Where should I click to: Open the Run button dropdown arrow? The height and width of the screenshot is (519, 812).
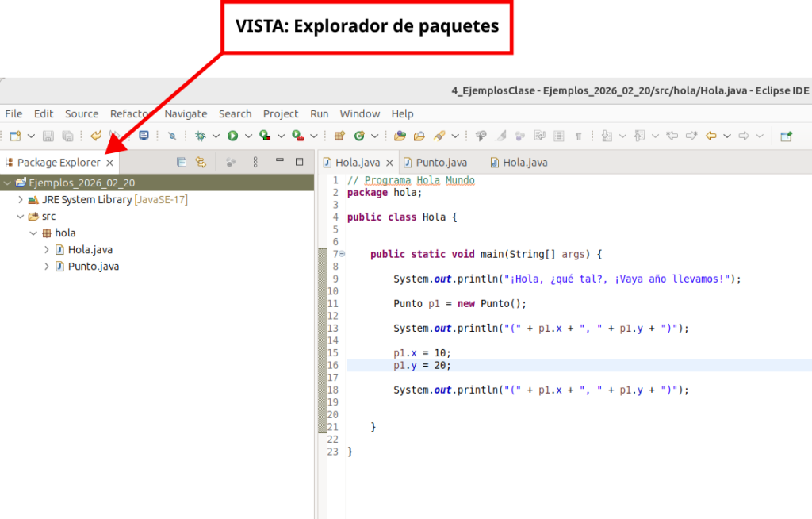(247, 136)
